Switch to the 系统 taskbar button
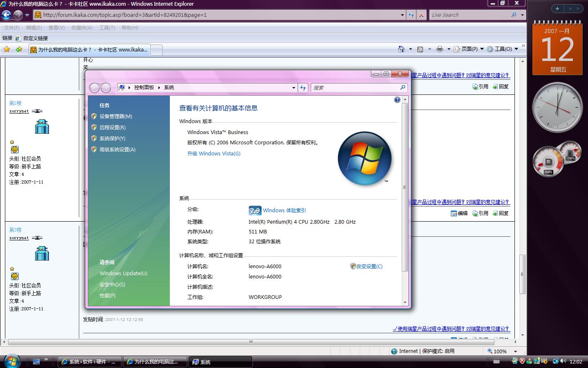 tap(220, 362)
